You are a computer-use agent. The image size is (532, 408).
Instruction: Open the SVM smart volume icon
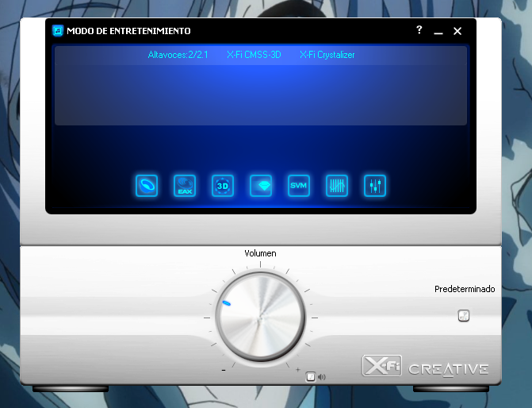[299, 186]
